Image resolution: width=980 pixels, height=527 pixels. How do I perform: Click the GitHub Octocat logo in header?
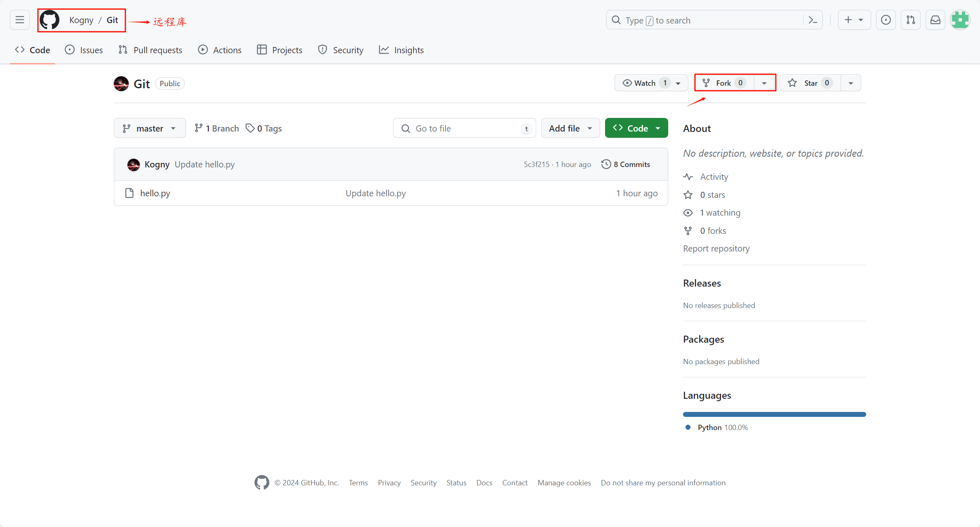pyautogui.click(x=49, y=20)
